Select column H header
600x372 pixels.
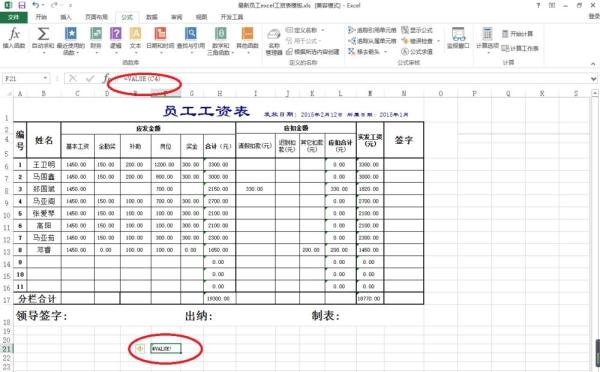point(220,93)
